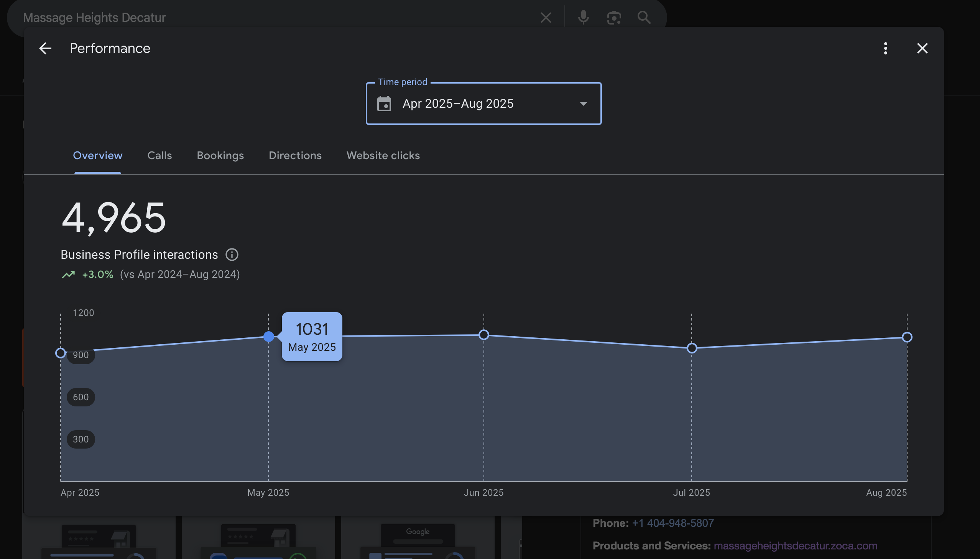
Task: Click the calendar icon in Time period
Action: 384,104
